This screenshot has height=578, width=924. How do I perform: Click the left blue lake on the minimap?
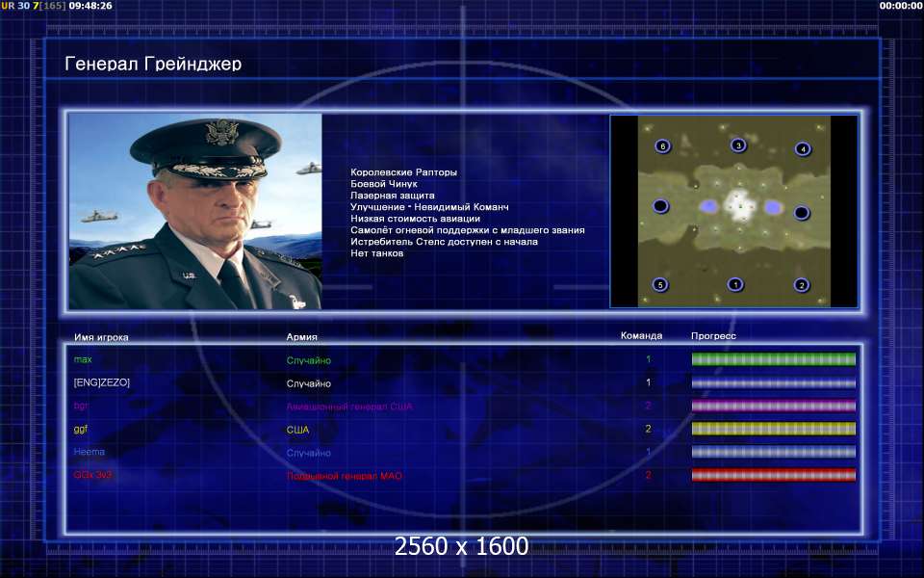[x=709, y=206]
